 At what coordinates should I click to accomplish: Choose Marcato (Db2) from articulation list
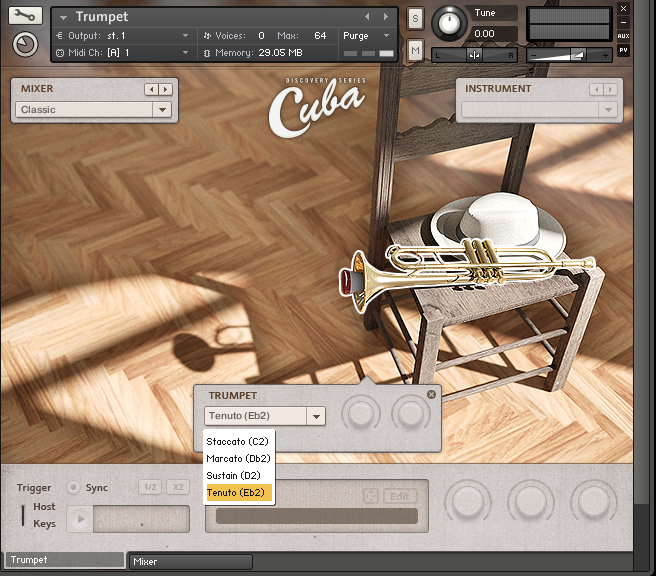pos(238,459)
